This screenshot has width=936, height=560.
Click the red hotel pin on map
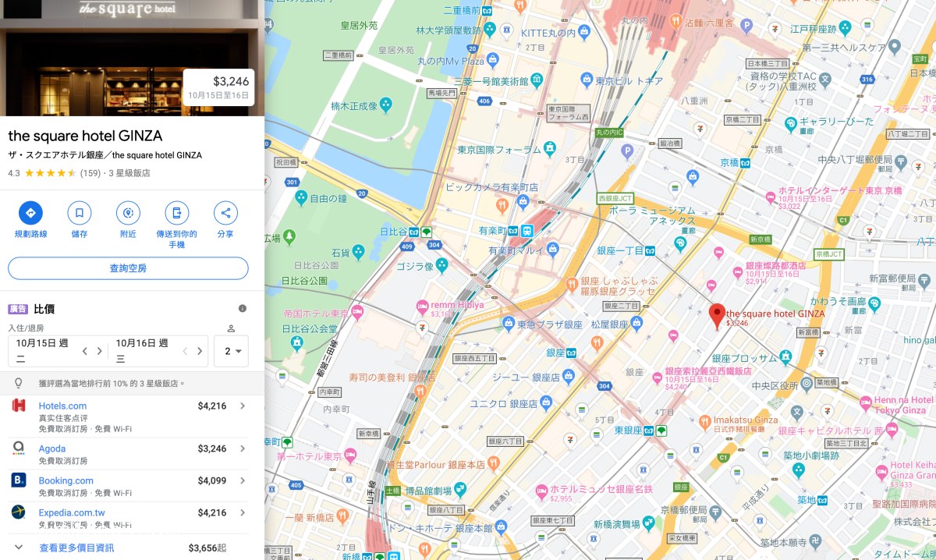click(717, 316)
